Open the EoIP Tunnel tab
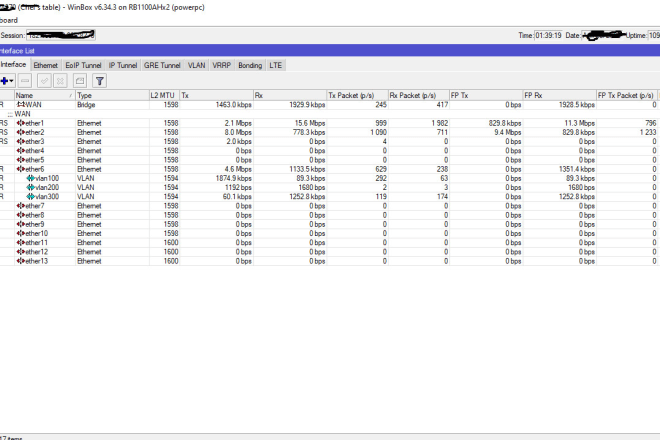 point(83,65)
